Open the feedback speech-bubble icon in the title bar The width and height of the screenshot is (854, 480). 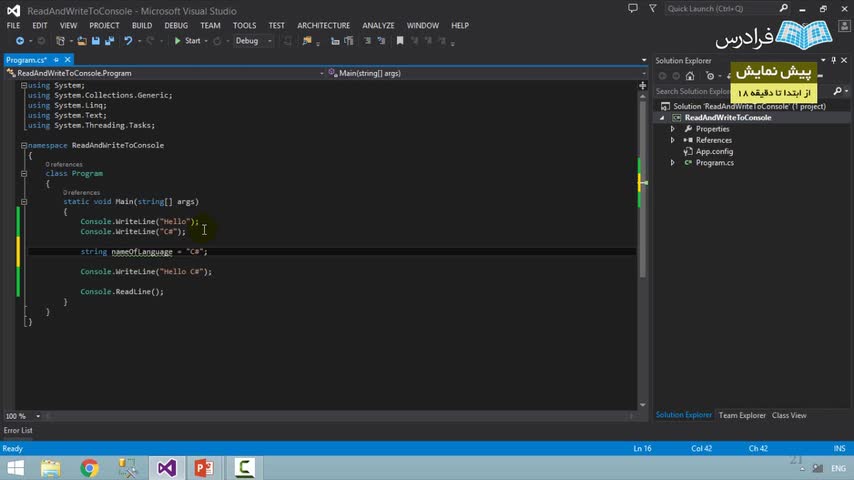[632, 8]
